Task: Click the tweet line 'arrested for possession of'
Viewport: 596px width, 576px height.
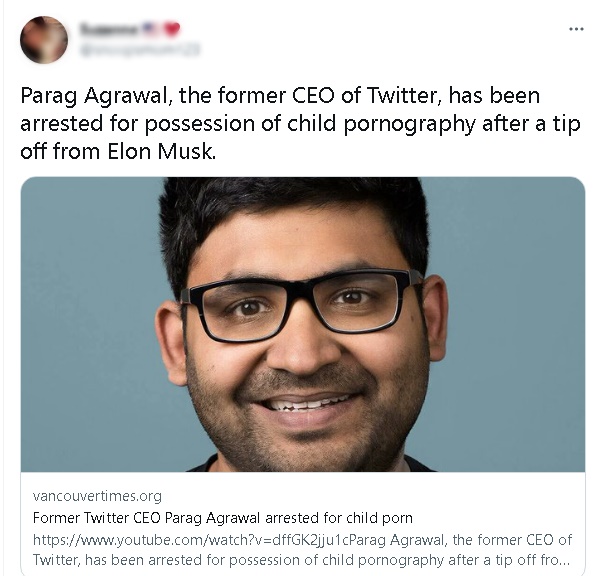Action: click(300, 124)
